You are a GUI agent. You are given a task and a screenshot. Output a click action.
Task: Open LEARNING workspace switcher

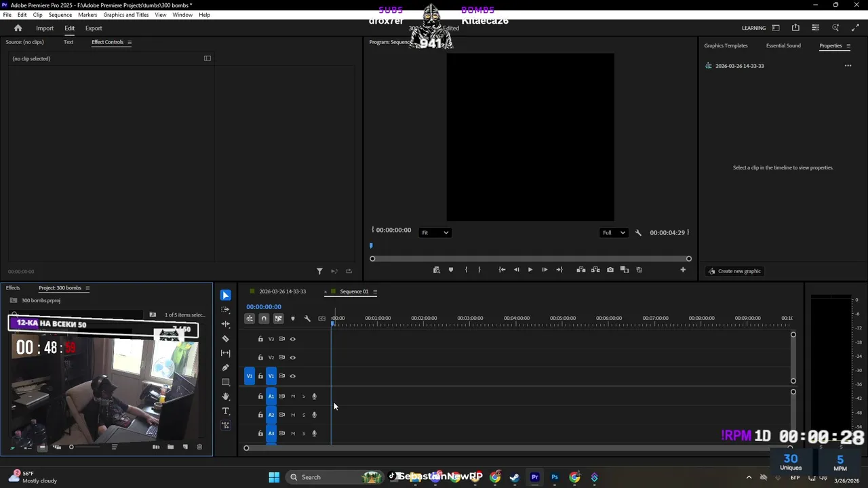click(753, 28)
